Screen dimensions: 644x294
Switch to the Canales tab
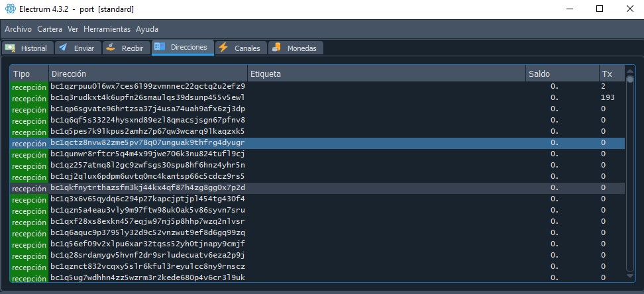coord(241,48)
